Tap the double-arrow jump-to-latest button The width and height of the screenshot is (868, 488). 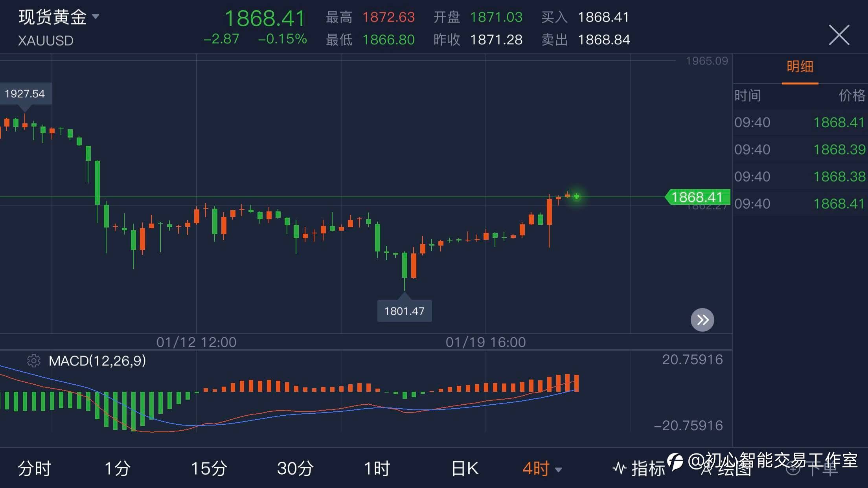click(702, 320)
